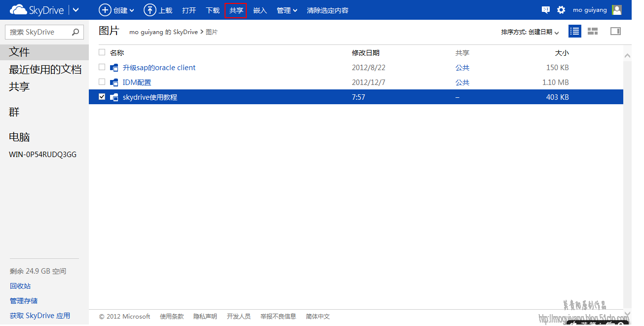
Task: Click the © 2012 Microsoft footer text
Action: 124,317
